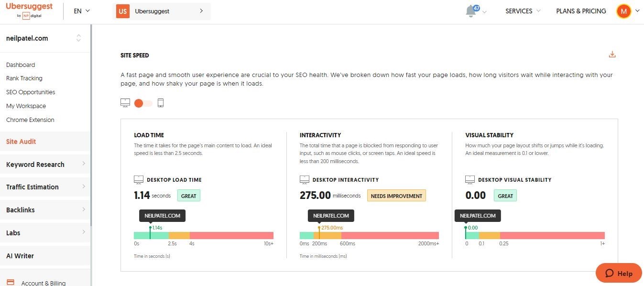Open Plans & Pricing page

coord(581,11)
